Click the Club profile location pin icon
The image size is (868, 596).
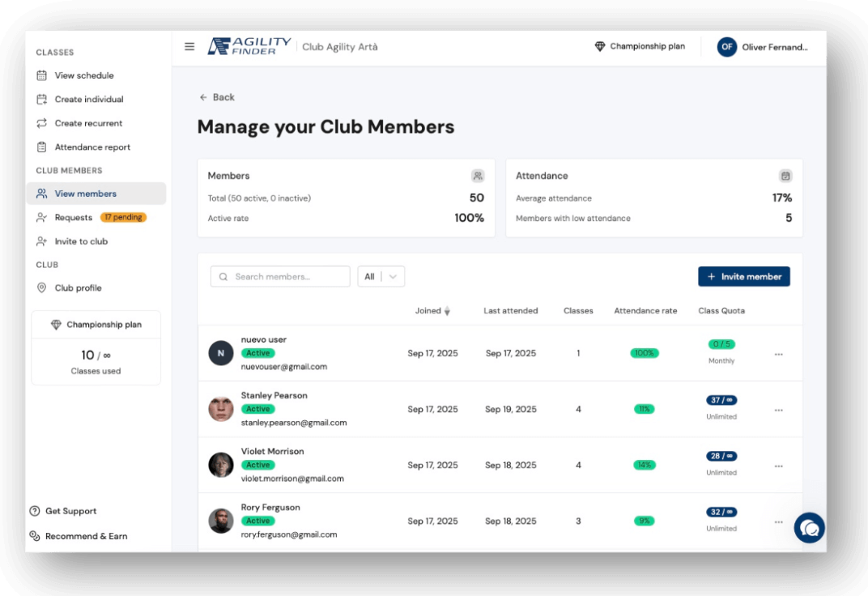[41, 287]
